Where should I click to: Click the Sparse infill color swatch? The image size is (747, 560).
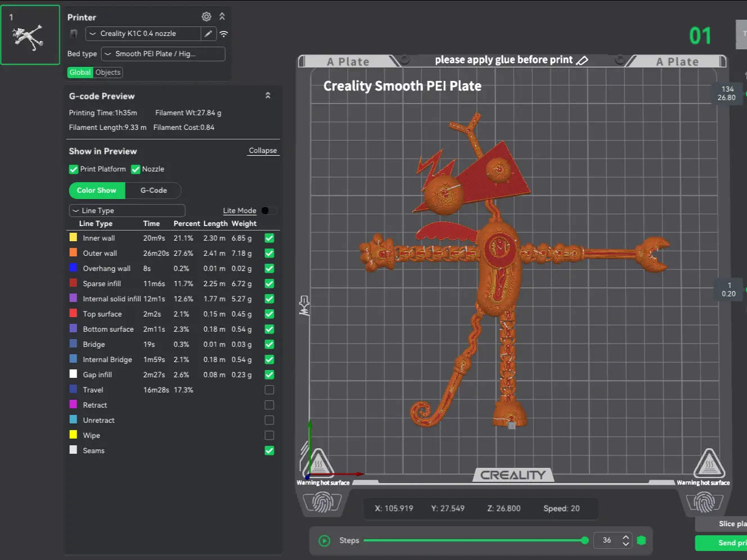(73, 283)
